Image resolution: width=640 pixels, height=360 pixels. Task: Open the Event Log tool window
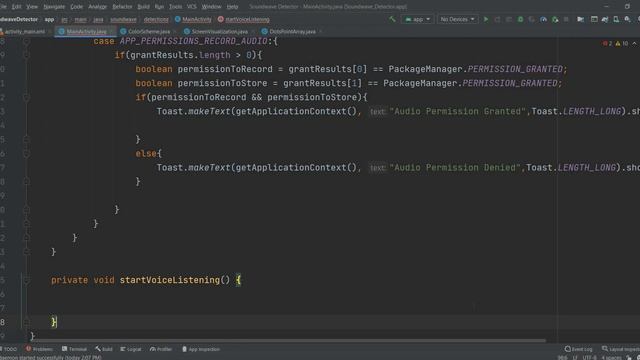click(x=578, y=349)
